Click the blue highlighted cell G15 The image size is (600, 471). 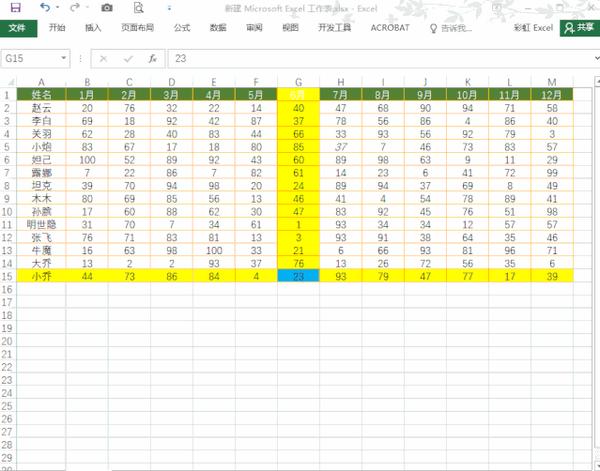(x=298, y=276)
